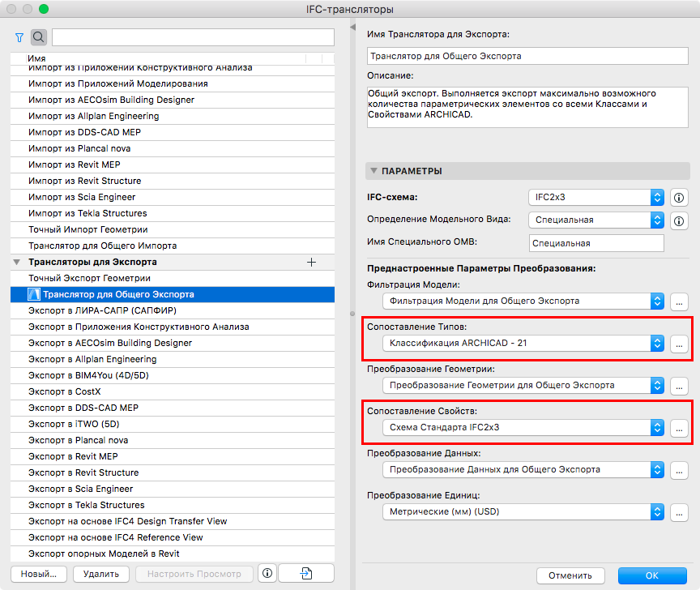Select Экспорт в ЛИРА-САПР (САПФИР)
700x590 pixels.
[173, 310]
